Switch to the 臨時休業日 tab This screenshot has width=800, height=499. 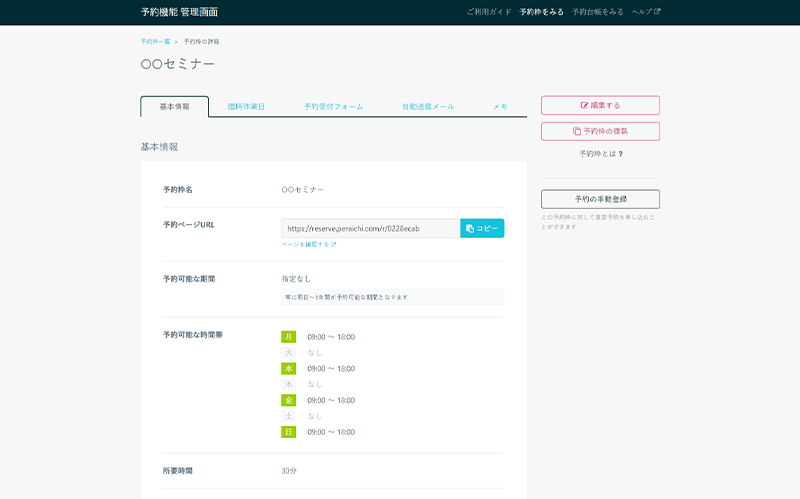click(246, 106)
